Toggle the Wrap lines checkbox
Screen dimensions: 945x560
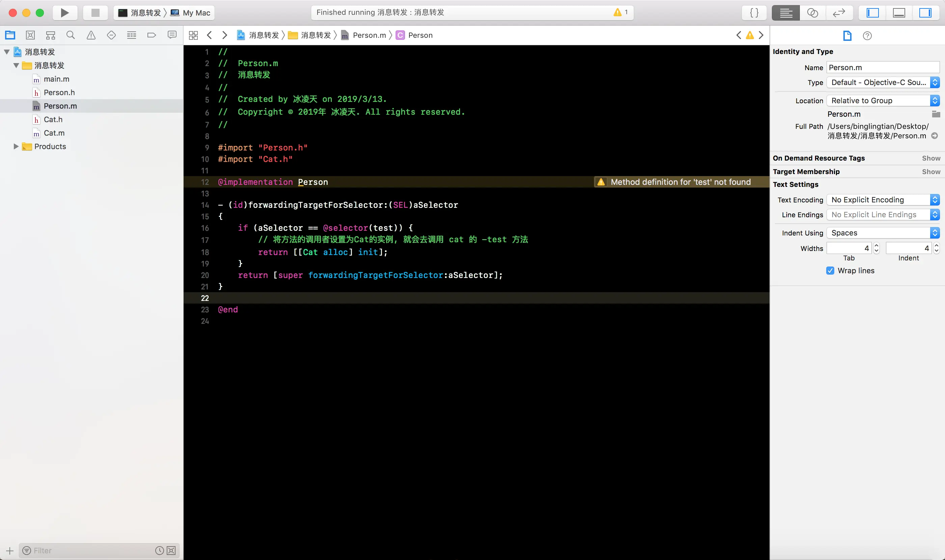click(830, 271)
